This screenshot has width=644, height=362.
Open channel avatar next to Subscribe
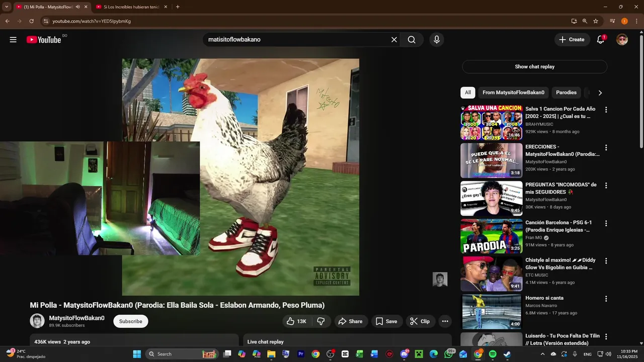coord(37,321)
